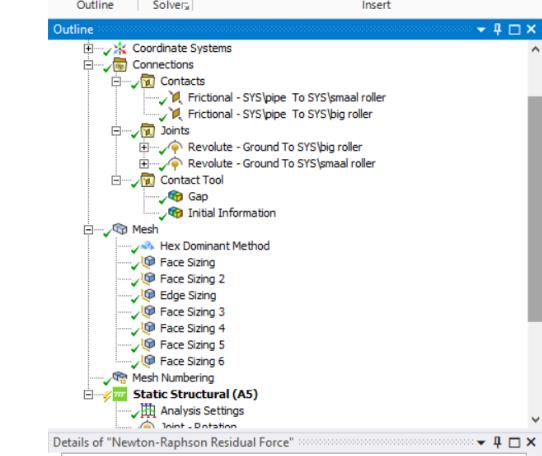542x456 pixels.
Task: Click the Coordinate Systems triad icon
Action: point(120,48)
